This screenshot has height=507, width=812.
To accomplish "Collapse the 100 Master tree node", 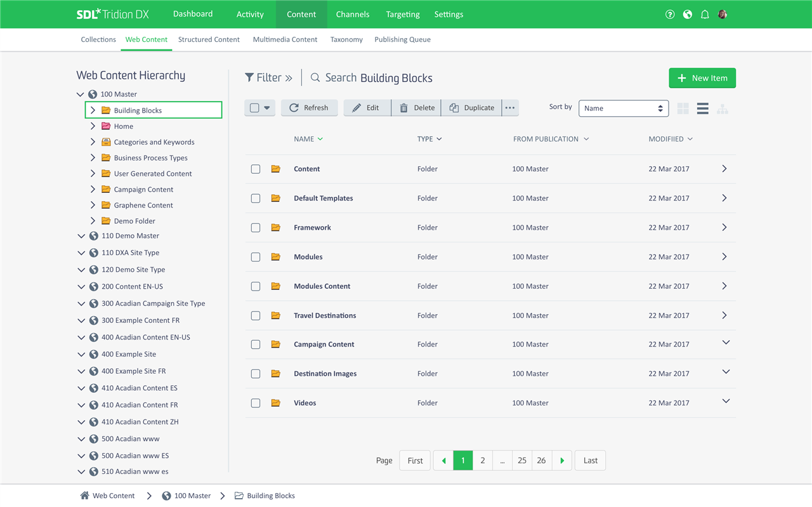I will [x=80, y=94].
